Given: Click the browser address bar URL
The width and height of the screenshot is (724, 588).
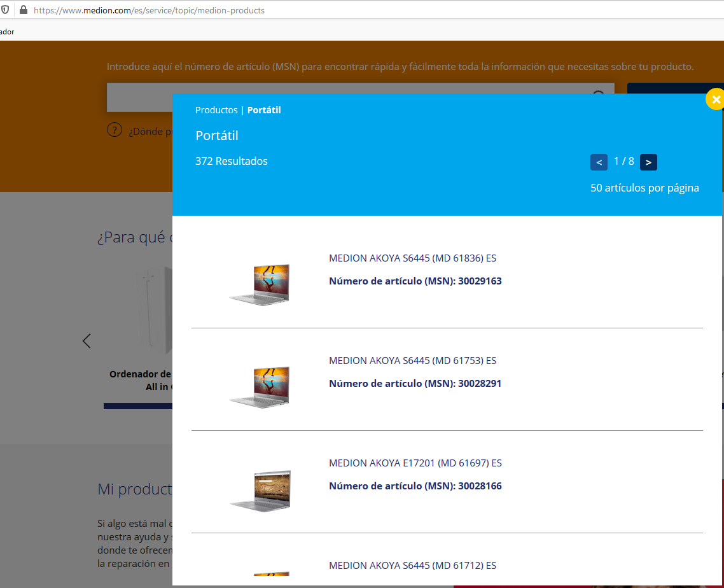Looking at the screenshot, I should coord(149,10).
